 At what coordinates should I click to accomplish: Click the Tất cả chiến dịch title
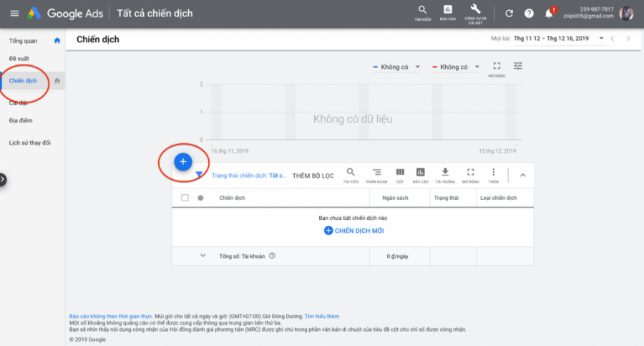[x=155, y=13]
